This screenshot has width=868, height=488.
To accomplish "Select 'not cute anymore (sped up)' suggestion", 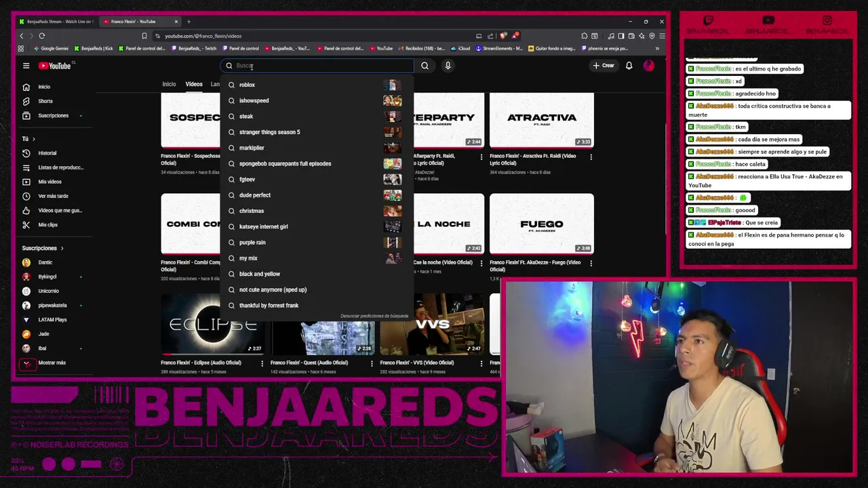I will click(x=317, y=289).
